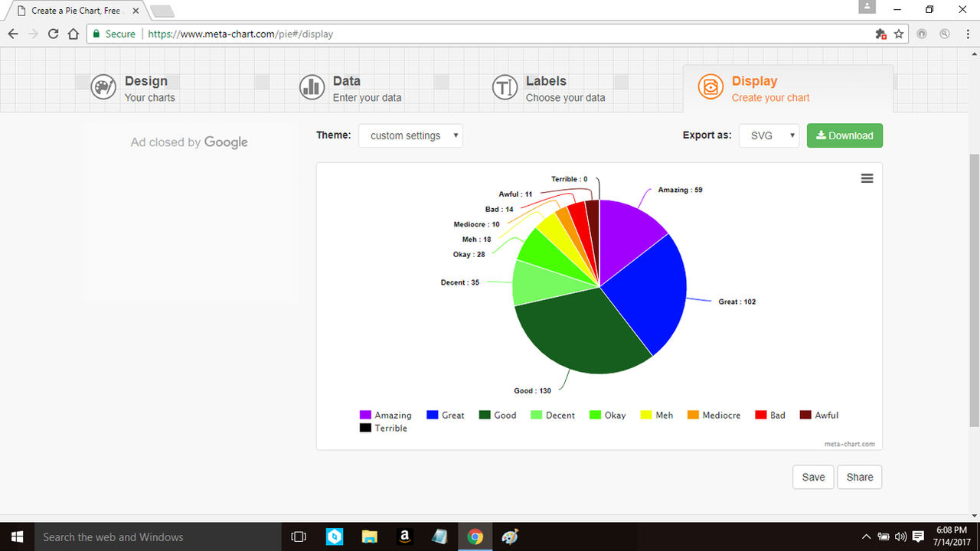Toggle Great series in legend
Image resolution: width=980 pixels, height=551 pixels.
[x=446, y=415]
